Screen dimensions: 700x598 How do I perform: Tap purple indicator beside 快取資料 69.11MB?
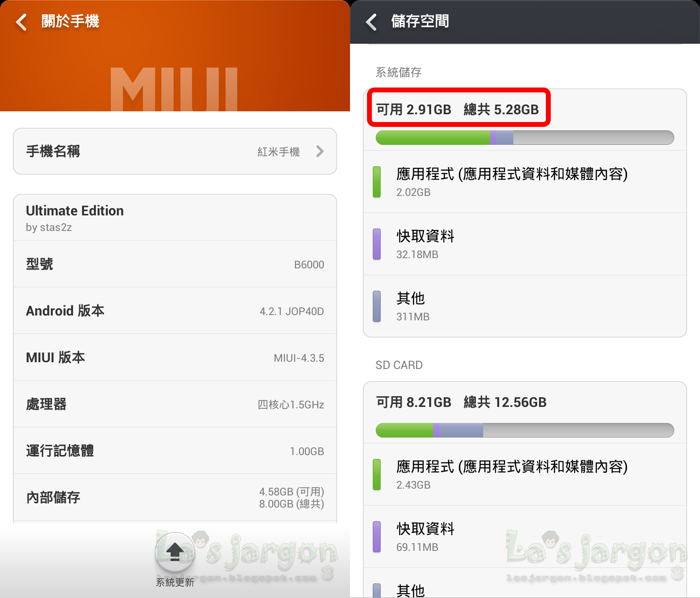coord(377,537)
